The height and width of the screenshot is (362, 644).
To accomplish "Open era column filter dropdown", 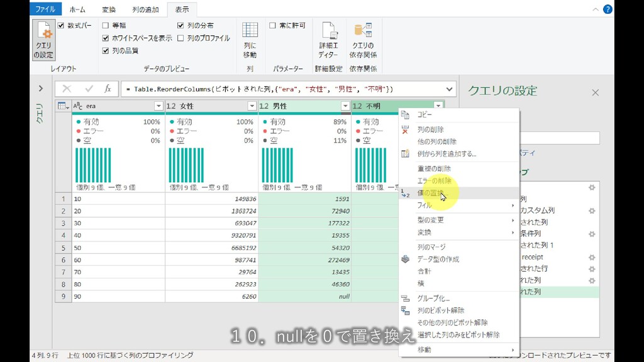I will pyautogui.click(x=158, y=106).
